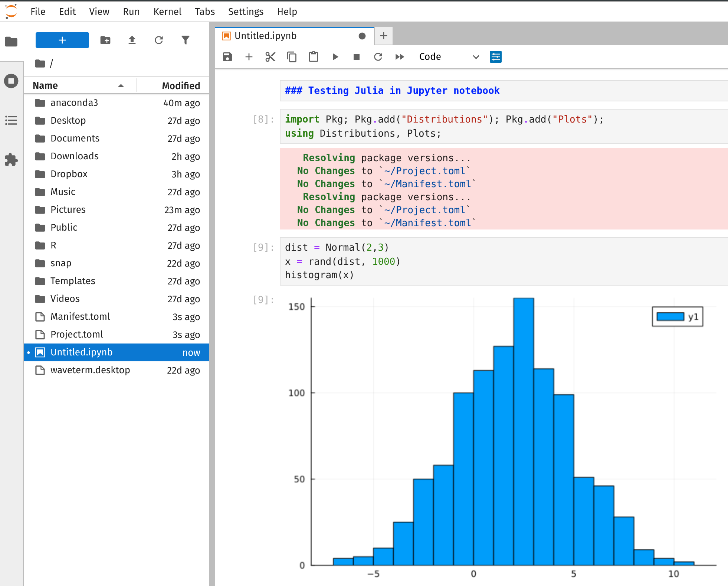Click the red package resolving output area
Viewport: 728px width, 586px height.
point(504,189)
